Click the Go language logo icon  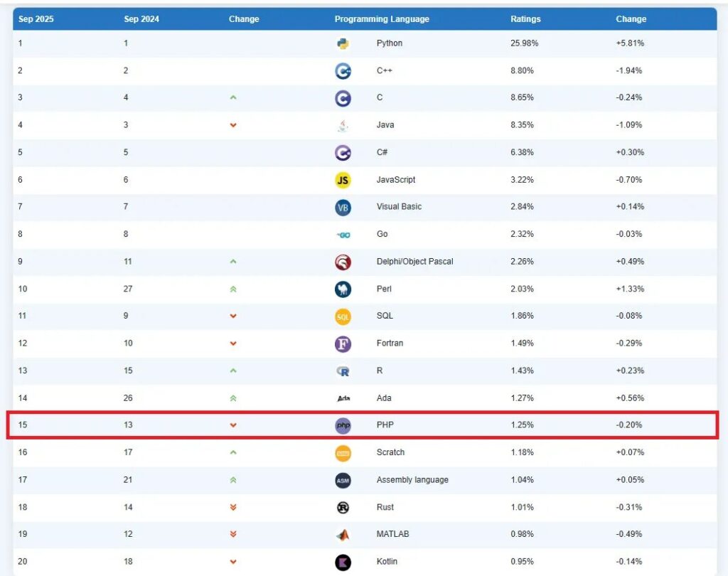(343, 235)
